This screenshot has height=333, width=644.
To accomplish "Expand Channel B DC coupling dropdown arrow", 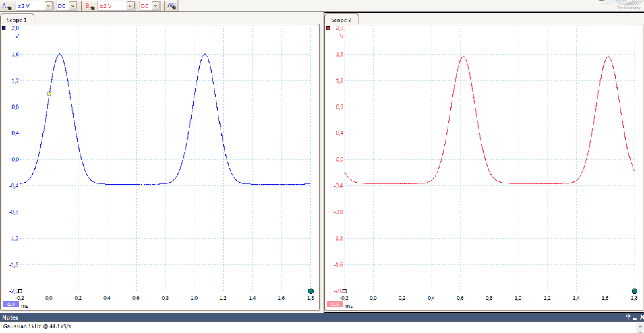I will (156, 6).
